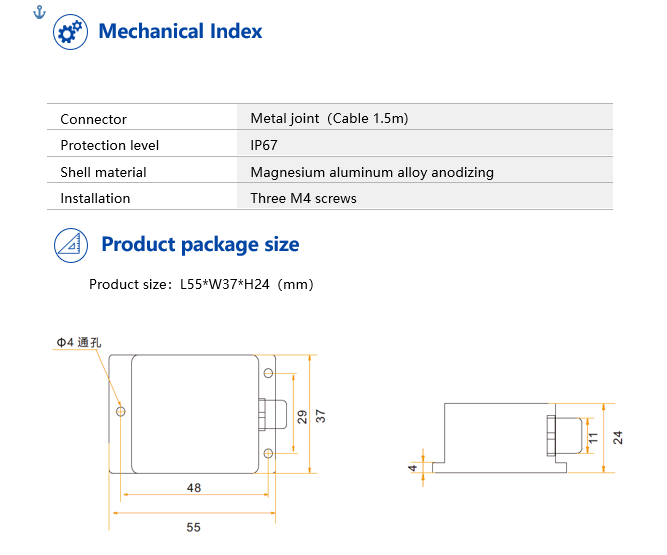
Task: Click the side view drawing of the sensor
Action: (510, 438)
